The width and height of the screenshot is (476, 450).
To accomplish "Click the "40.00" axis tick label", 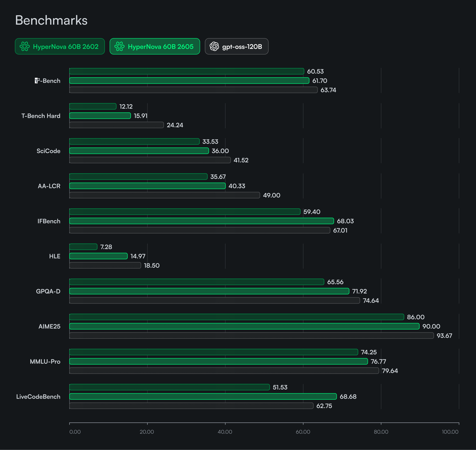I will [225, 432].
